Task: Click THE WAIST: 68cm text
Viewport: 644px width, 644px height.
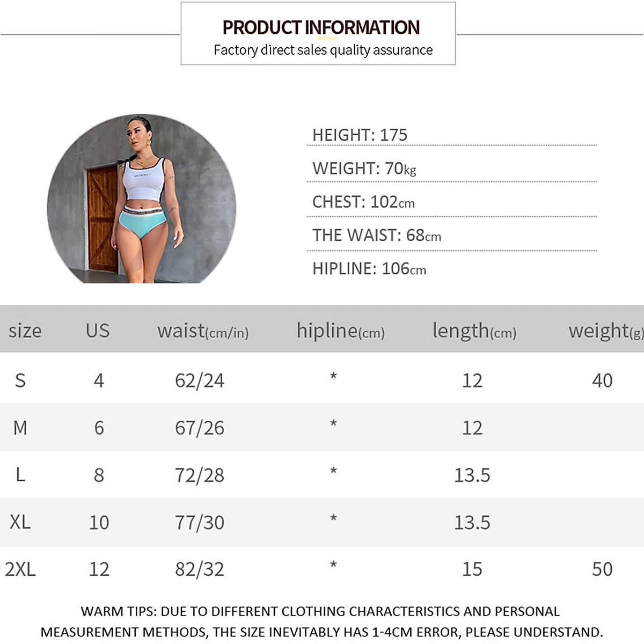Action: pos(376,235)
